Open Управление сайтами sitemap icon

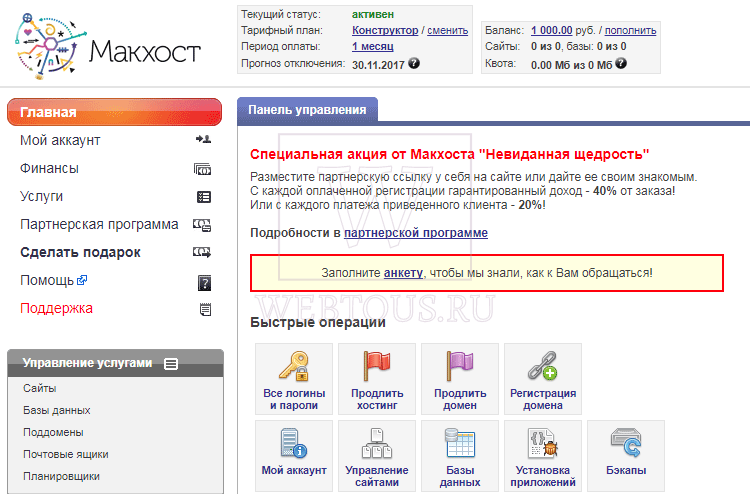(x=377, y=443)
